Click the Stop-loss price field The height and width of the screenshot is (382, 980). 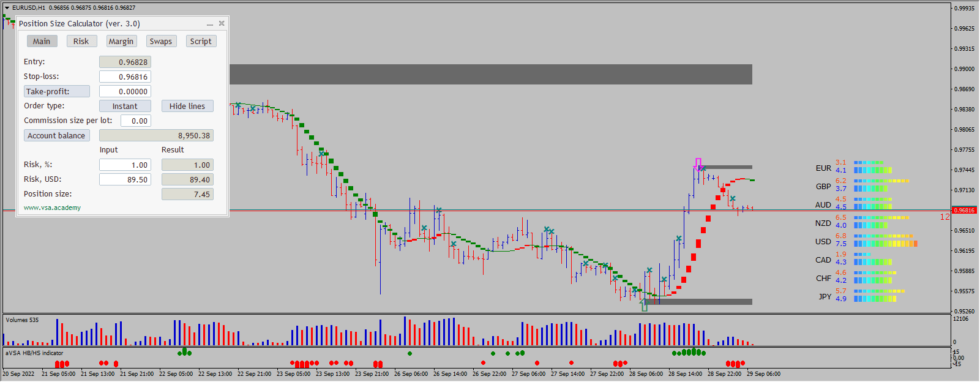pyautogui.click(x=125, y=77)
